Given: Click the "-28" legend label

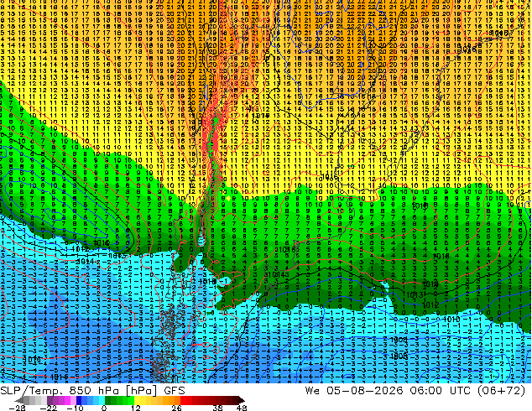Looking at the screenshot, I should (x=17, y=408).
